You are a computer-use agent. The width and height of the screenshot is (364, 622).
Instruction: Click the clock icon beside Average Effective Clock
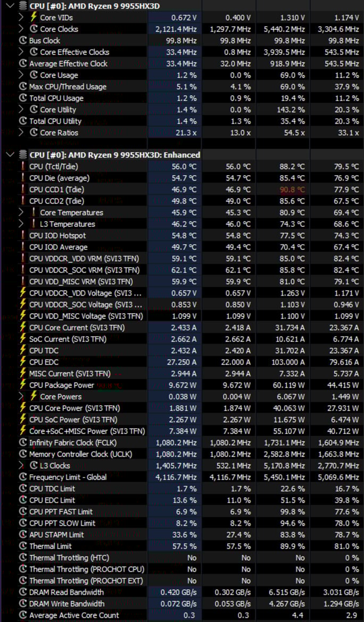click(x=23, y=63)
